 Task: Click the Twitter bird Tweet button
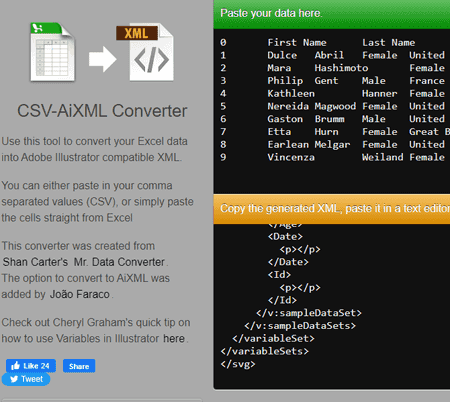(26, 379)
